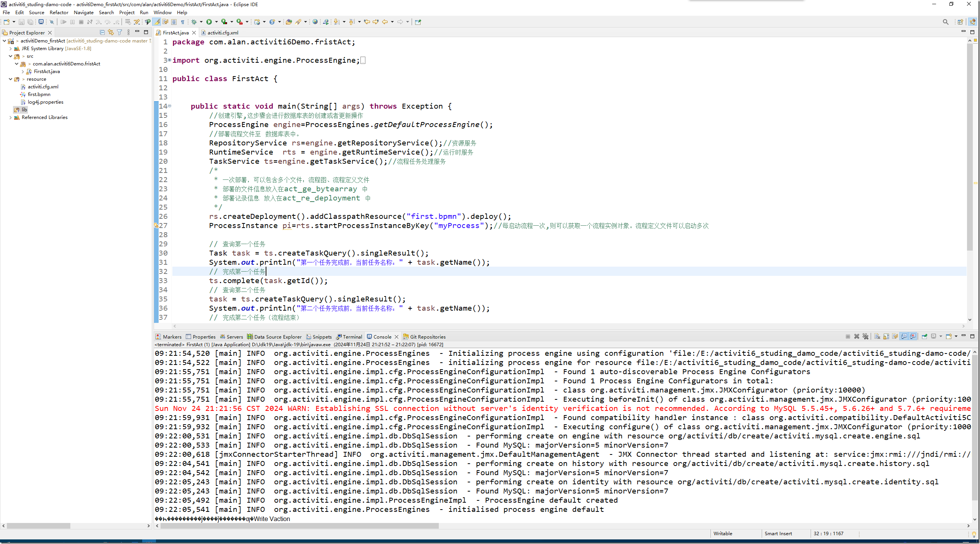Open Project Explorer filter funnel icon
Viewport: 980px width, 544px height.
pyautogui.click(x=120, y=33)
